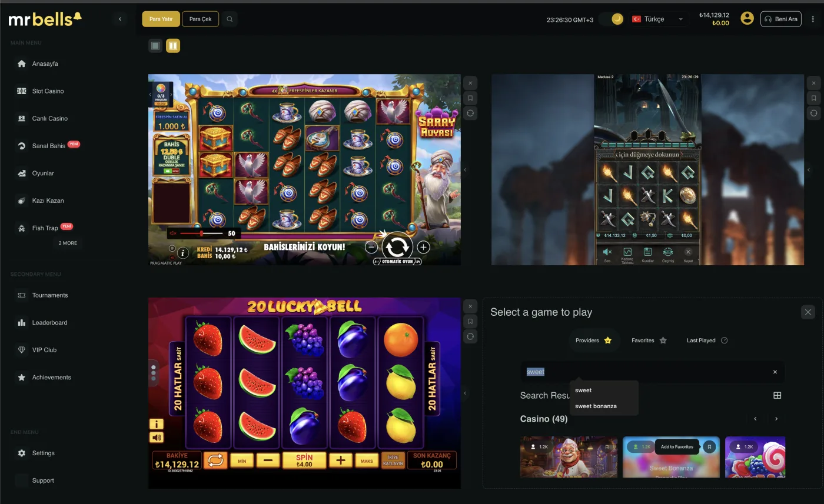Viewport: 824px width, 504px height.
Task: Open the Fish Trap game section
Action: [21, 228]
